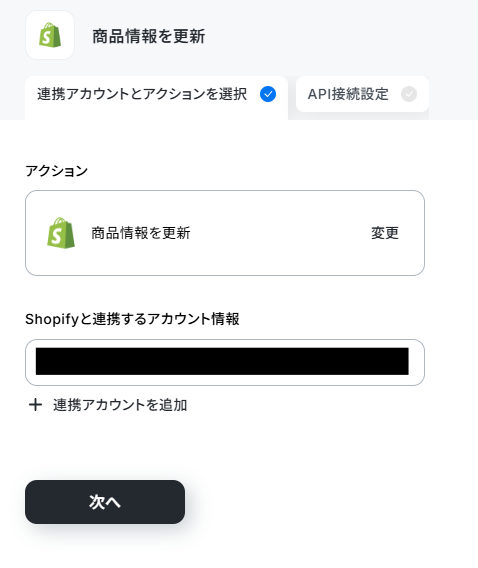The image size is (478, 568).
Task: Click the 商品情報を更新 page heading
Action: [x=149, y=36]
